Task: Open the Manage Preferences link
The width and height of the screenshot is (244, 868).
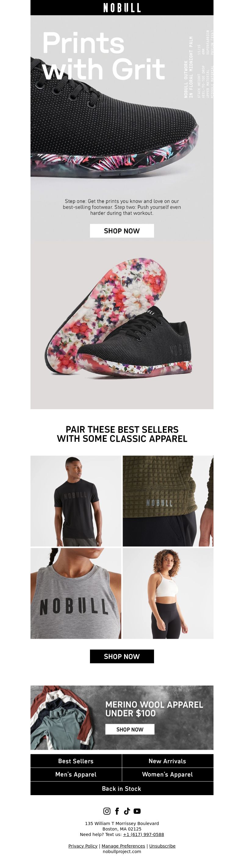Action: 123,846
